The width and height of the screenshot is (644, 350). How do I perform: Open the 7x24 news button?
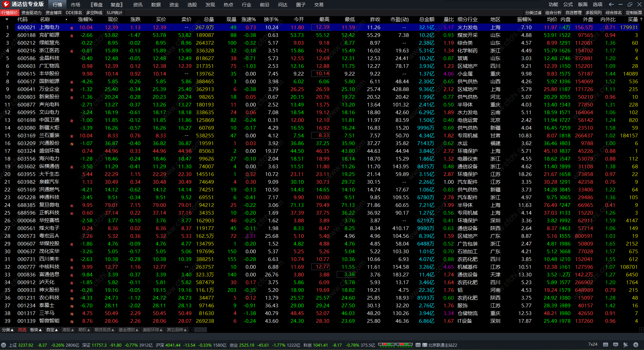pyautogui.click(x=593, y=345)
